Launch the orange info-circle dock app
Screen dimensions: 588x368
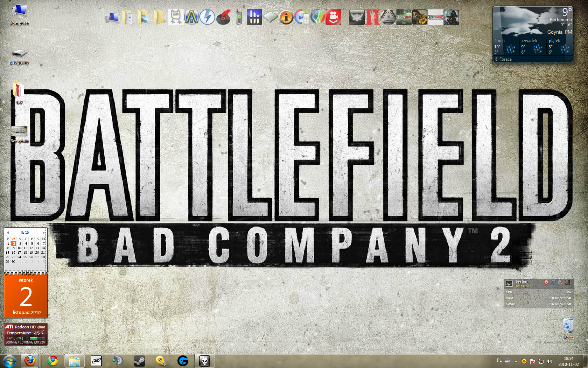coord(286,17)
